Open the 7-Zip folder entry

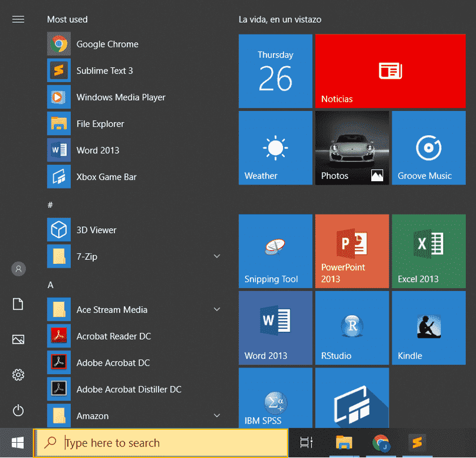[135, 256]
